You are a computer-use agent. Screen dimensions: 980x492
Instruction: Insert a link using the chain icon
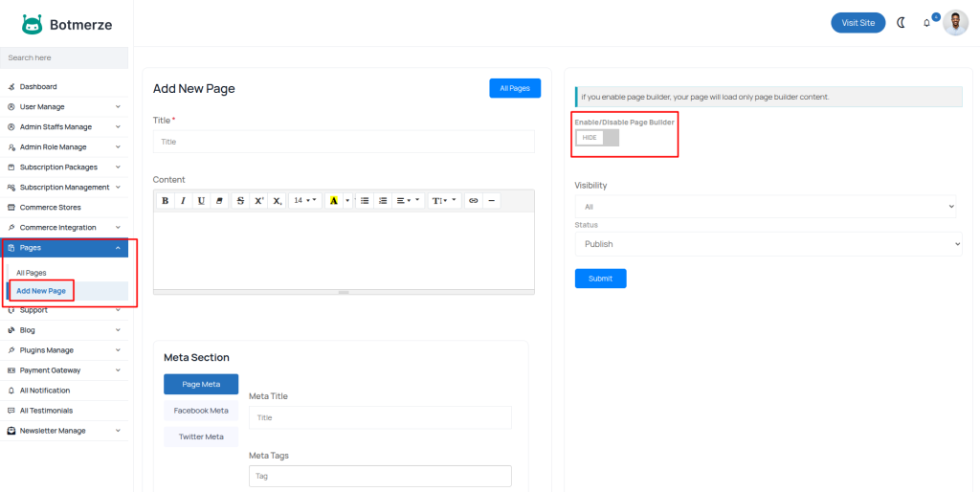473,201
